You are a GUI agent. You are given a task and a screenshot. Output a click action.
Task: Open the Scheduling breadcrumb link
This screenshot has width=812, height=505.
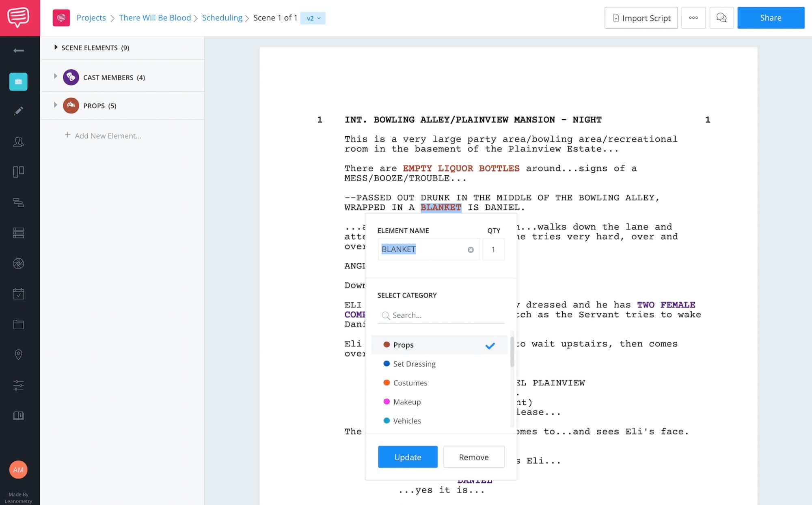pos(222,18)
